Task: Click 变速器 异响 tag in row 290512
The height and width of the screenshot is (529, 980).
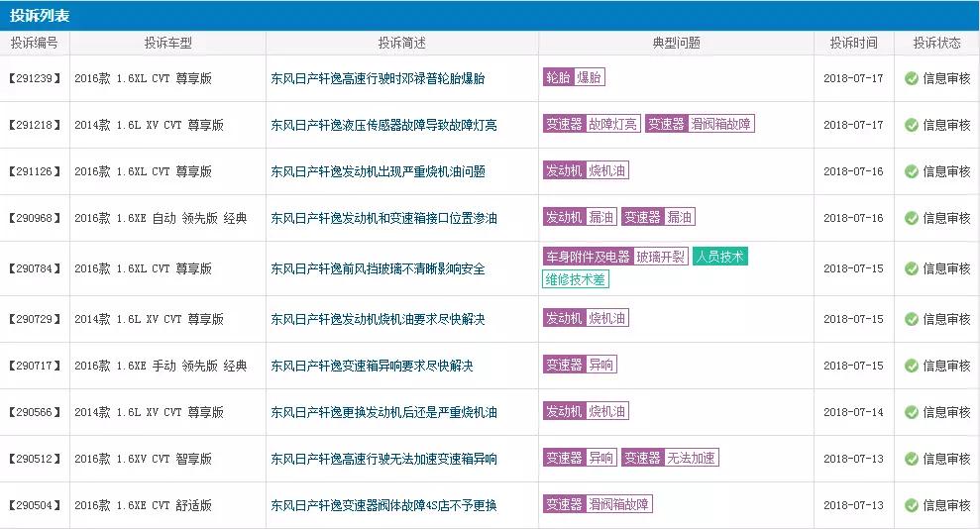Action: click(580, 457)
